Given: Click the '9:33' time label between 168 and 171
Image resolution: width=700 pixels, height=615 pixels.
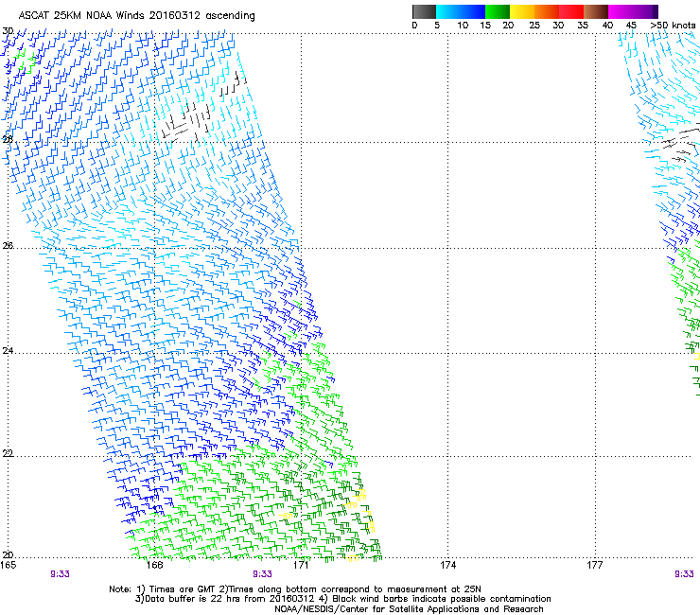Looking at the screenshot, I should (x=263, y=574).
